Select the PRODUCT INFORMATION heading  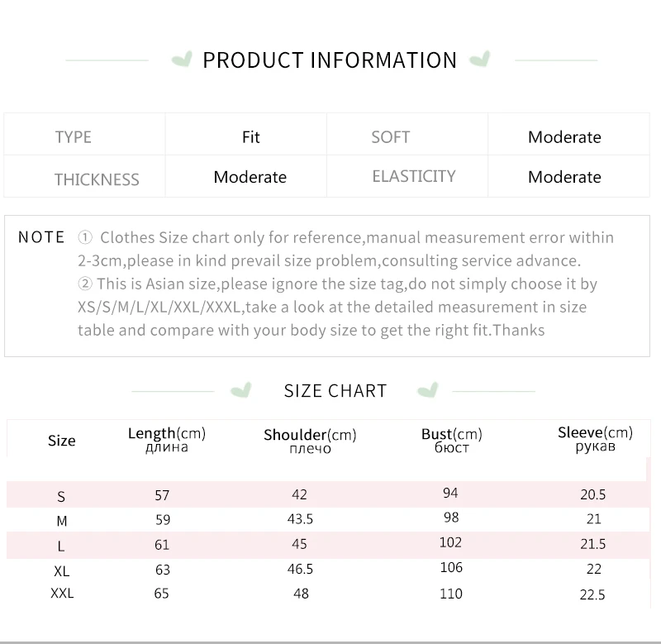click(x=330, y=60)
